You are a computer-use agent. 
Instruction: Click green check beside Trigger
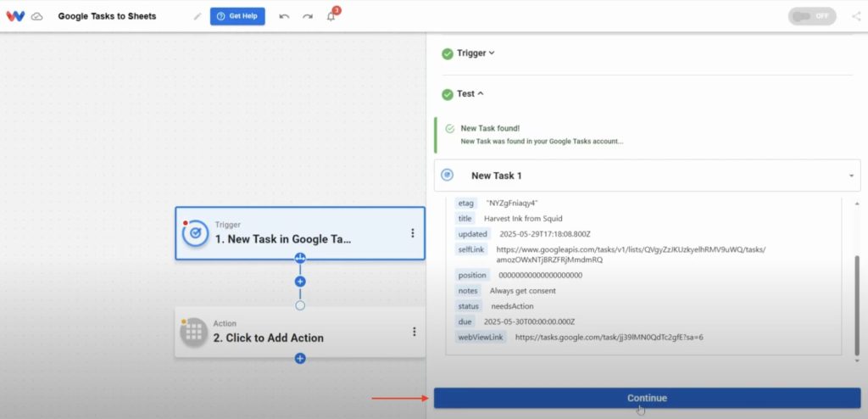[448, 53]
